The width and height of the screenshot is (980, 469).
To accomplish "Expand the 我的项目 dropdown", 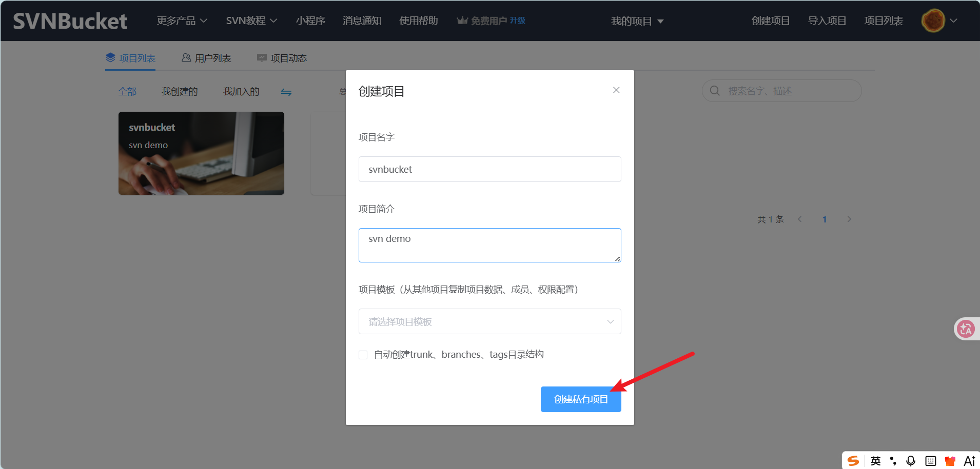I will point(637,21).
